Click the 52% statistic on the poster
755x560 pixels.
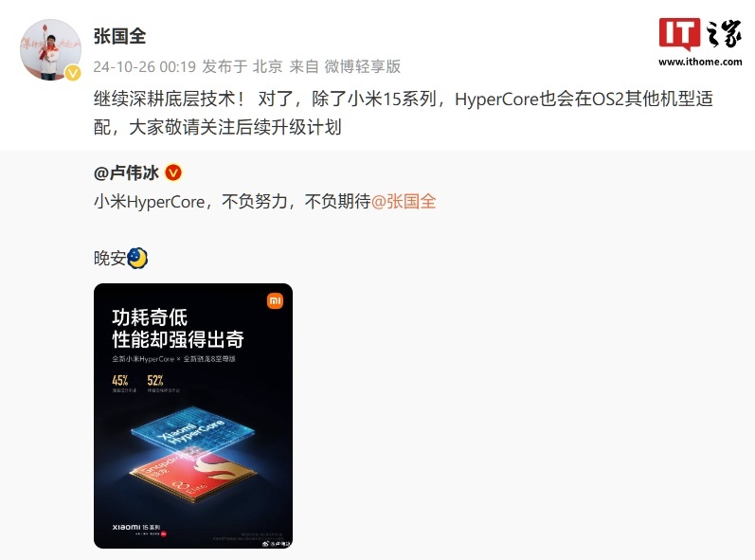tap(155, 380)
